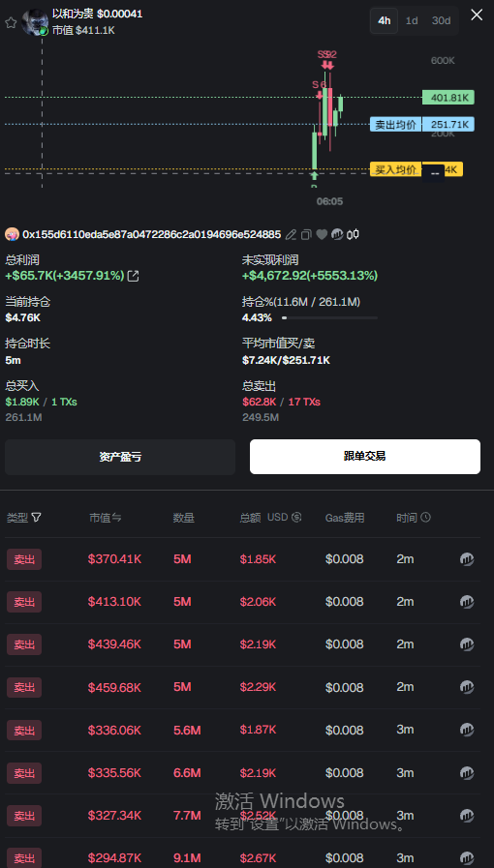This screenshot has height=868, width=494.
Task: Close the wallet detail panel
Action: pos(477,15)
